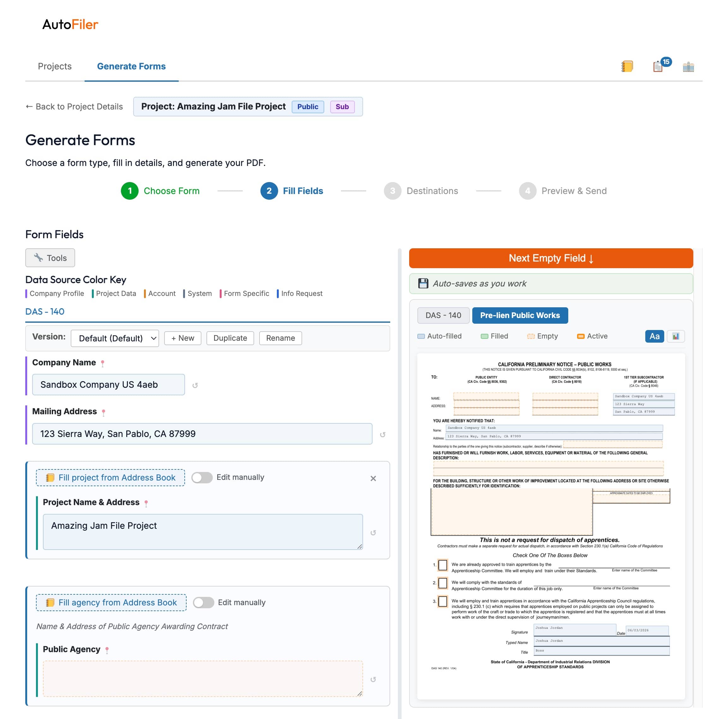
Task: Click step 1 Choose Form circle
Action: 130,191
